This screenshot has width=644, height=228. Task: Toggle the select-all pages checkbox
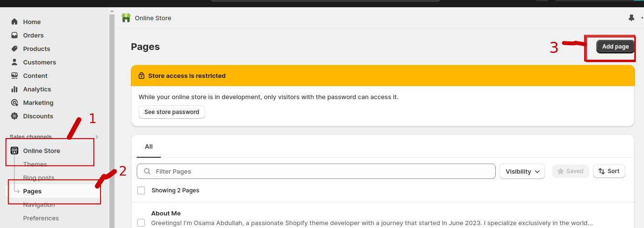pyautogui.click(x=141, y=190)
